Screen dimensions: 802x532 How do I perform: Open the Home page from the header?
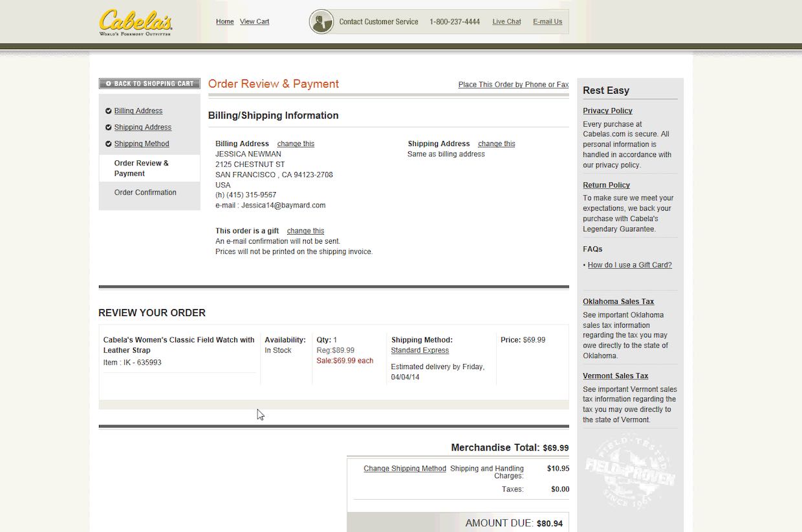click(x=224, y=21)
